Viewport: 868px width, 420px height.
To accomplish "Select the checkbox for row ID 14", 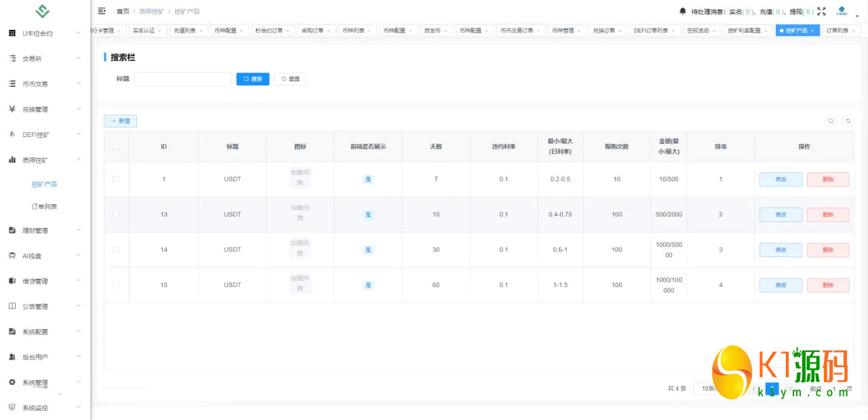I will [116, 250].
